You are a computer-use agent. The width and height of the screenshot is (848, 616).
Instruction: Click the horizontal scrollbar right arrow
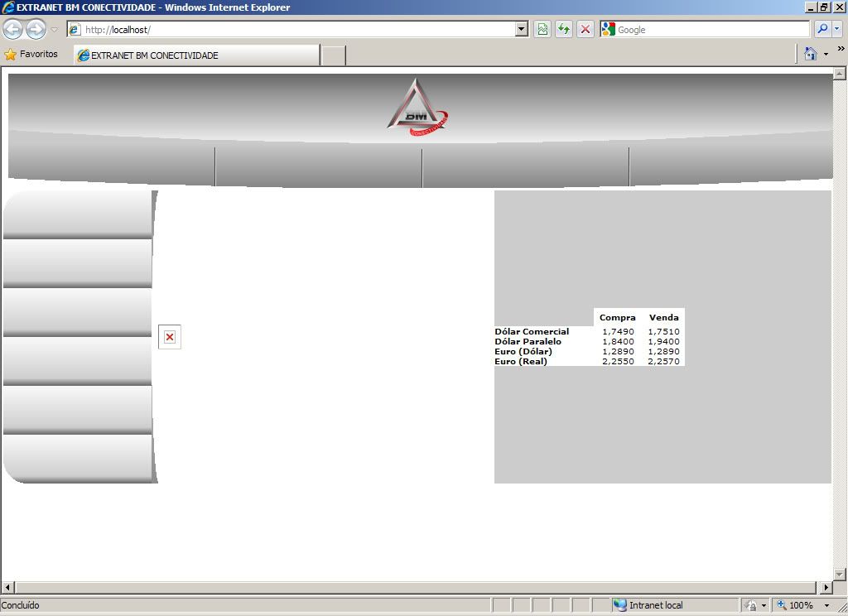click(825, 587)
